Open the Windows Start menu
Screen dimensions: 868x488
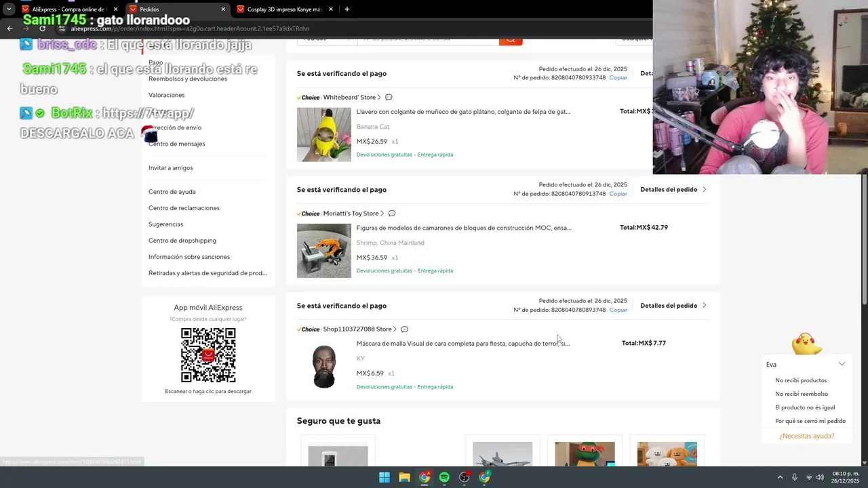pyautogui.click(x=384, y=477)
